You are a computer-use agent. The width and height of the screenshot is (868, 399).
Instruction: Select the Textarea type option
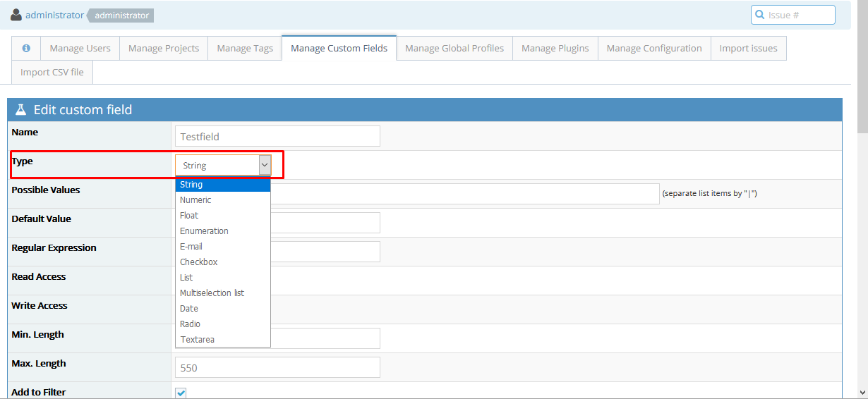[197, 340]
